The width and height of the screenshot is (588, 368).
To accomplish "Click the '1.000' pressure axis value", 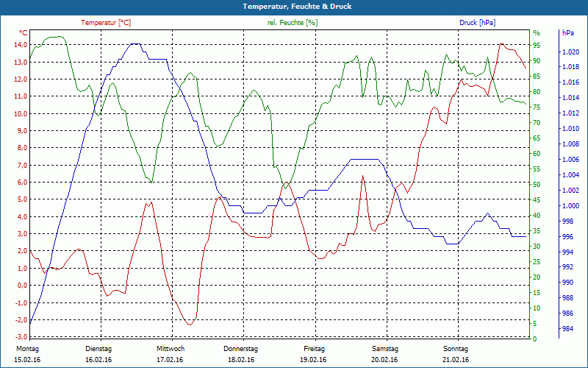I will (x=571, y=206).
